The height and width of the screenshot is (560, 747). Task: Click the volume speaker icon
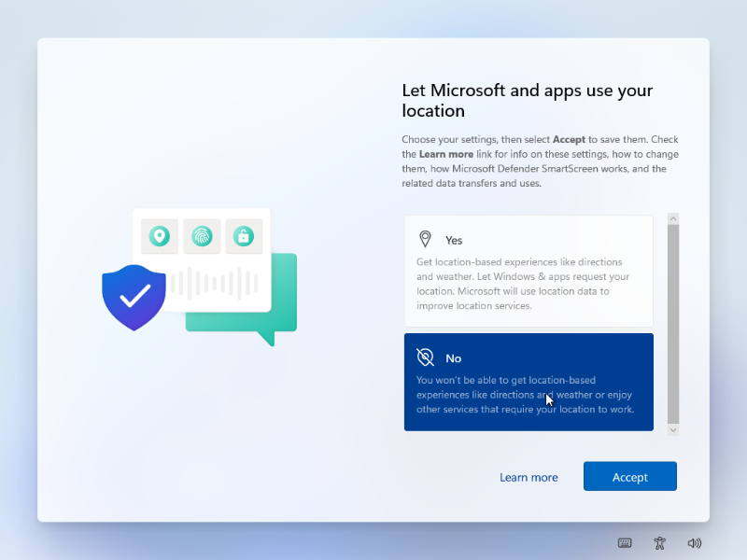click(694, 543)
